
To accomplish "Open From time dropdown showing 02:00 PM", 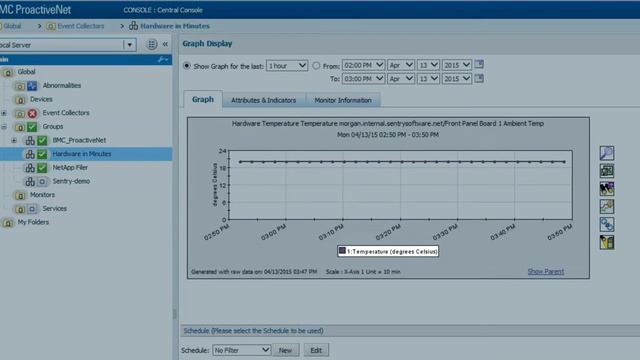I will click(363, 65).
